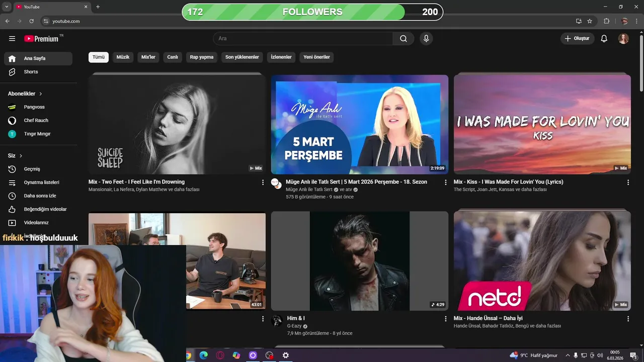Open Daha sonra izle list
Viewport: 644px width, 362px height.
pos(38,196)
